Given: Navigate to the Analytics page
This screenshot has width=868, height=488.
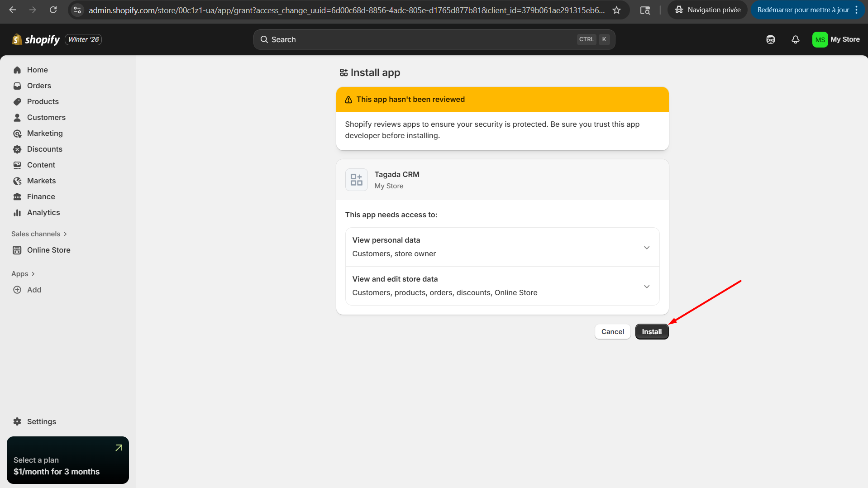Looking at the screenshot, I should pos(43,212).
